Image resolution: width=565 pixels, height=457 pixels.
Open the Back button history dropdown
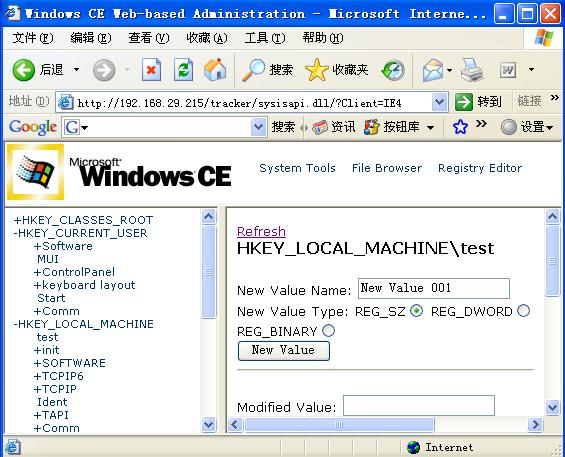[x=76, y=69]
